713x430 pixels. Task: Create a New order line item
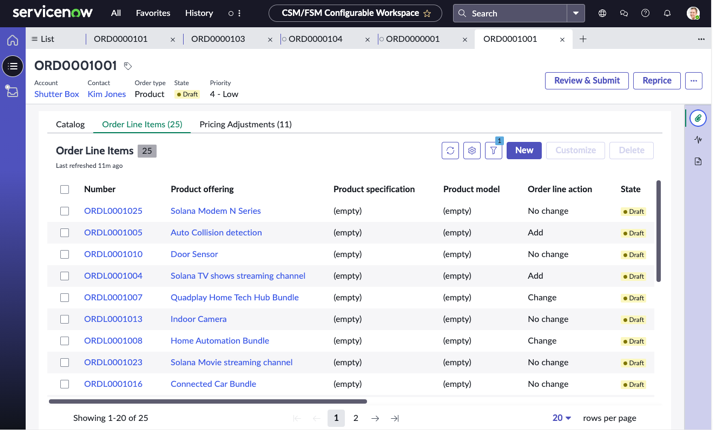(524, 150)
